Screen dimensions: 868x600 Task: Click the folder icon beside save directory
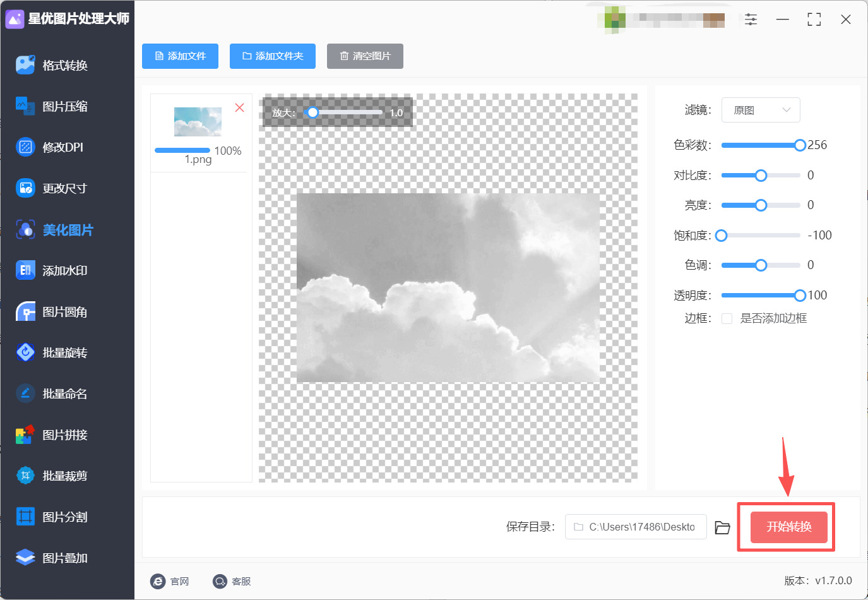tap(722, 527)
